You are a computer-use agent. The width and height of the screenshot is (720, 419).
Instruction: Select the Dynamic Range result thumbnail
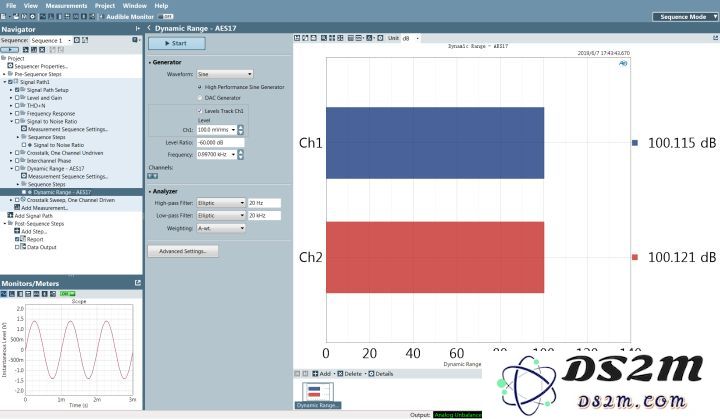click(x=318, y=395)
